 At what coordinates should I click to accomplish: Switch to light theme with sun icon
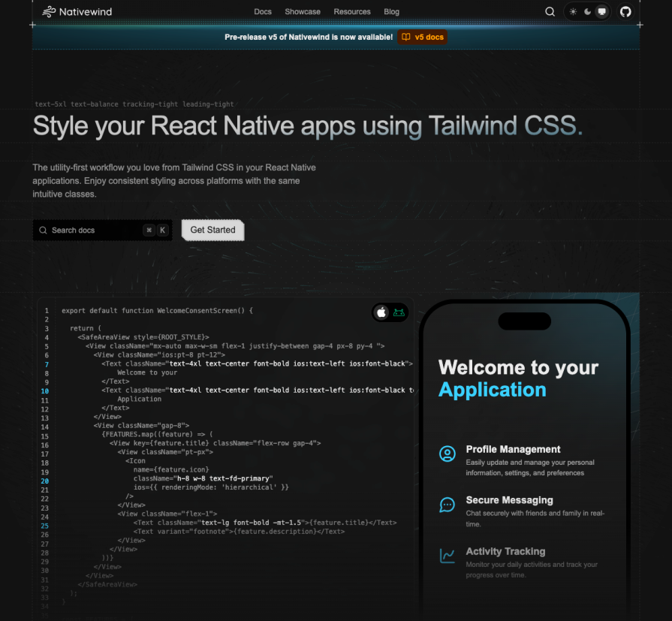[x=574, y=11]
